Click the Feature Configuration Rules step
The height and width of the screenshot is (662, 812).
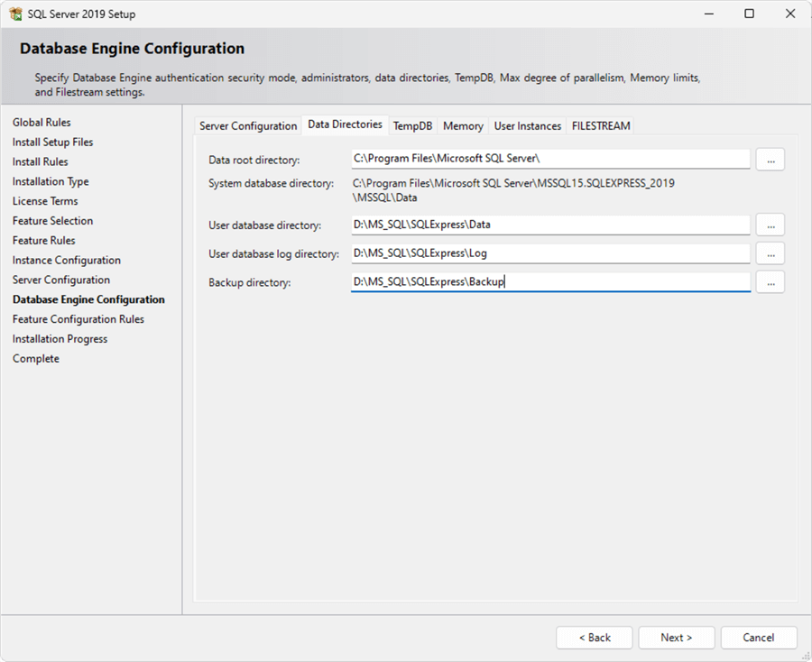point(78,319)
